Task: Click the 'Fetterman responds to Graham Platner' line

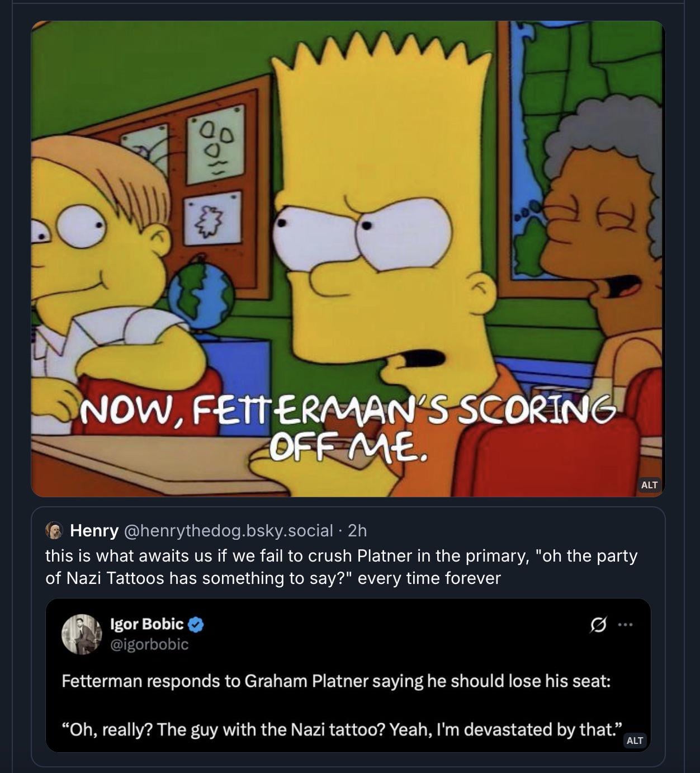Action: [336, 681]
